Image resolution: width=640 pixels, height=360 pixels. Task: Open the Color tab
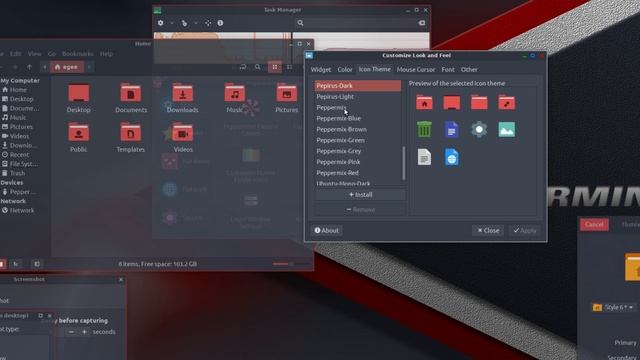344,70
